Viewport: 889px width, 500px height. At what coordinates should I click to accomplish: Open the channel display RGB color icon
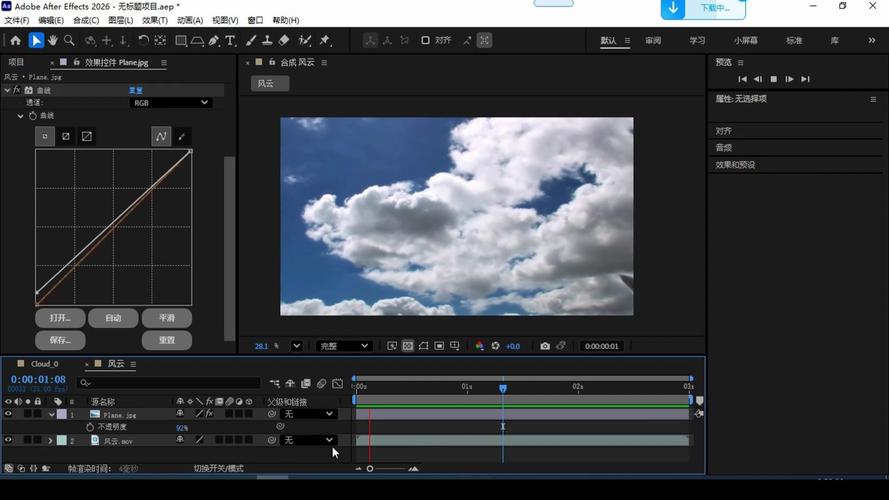click(x=480, y=346)
